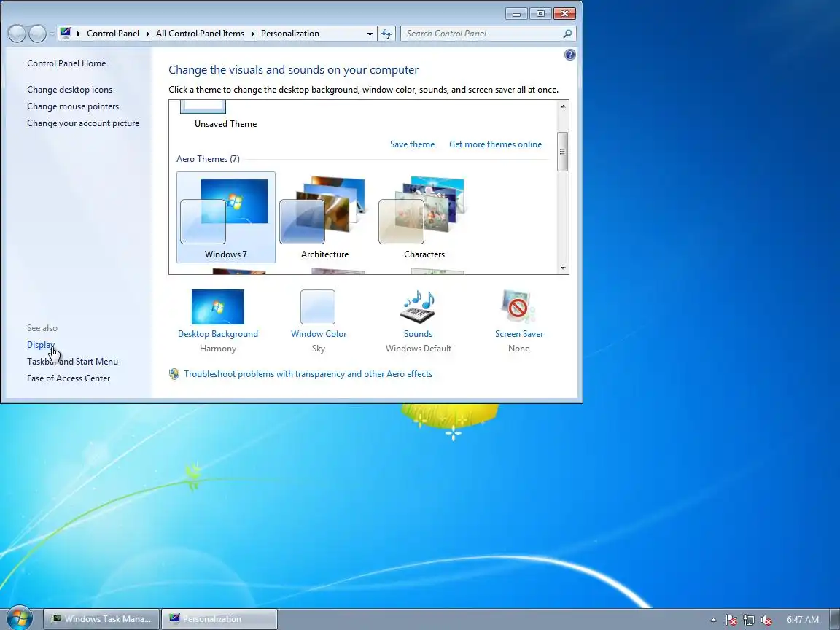Switch to Windows Task Manager taskbar button

[101, 619]
